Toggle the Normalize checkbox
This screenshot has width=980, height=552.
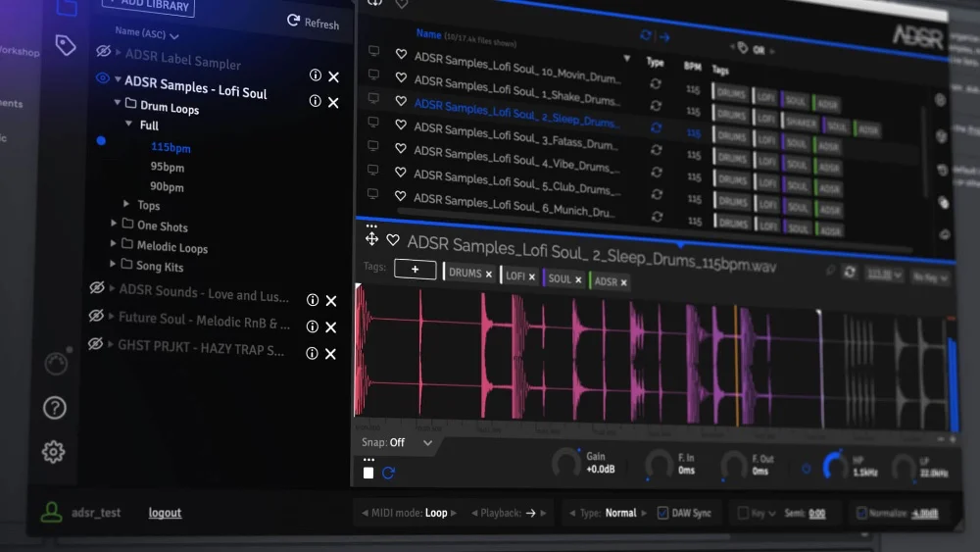coord(861,513)
